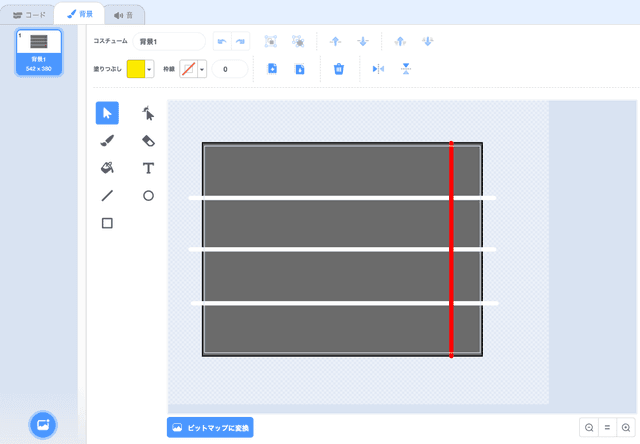Select the Fill bucket tool
640x444 pixels.
pyautogui.click(x=107, y=168)
